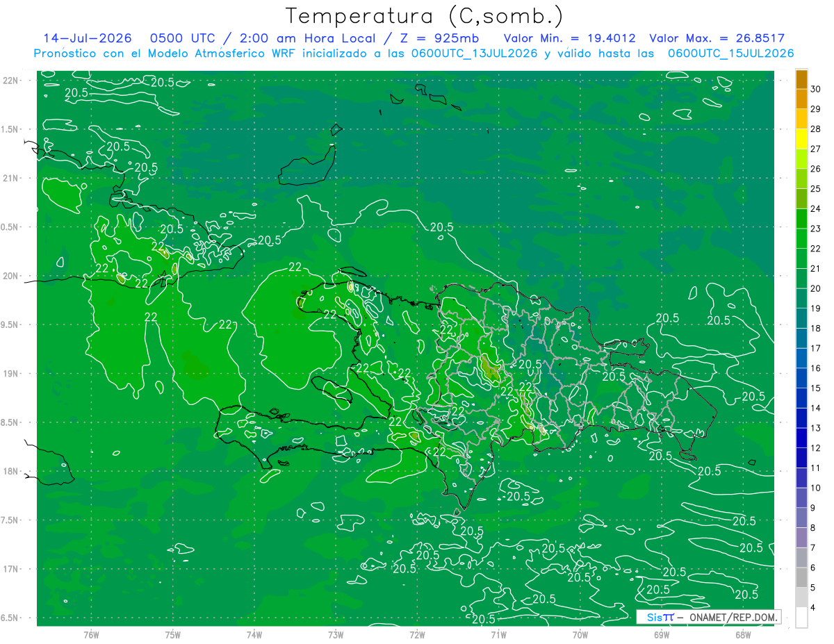
Task: Click the green color bar segment between 22 and 23
Action: (x=801, y=238)
